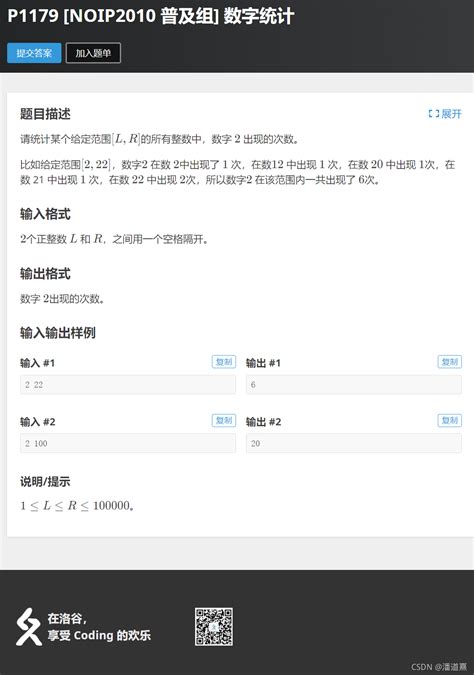Click the 提交答案 submit button
Viewport: 474px width, 675px height.
click(34, 53)
